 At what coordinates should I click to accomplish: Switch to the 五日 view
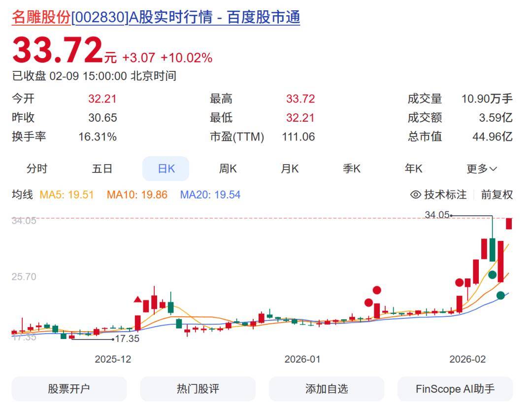pos(102,169)
